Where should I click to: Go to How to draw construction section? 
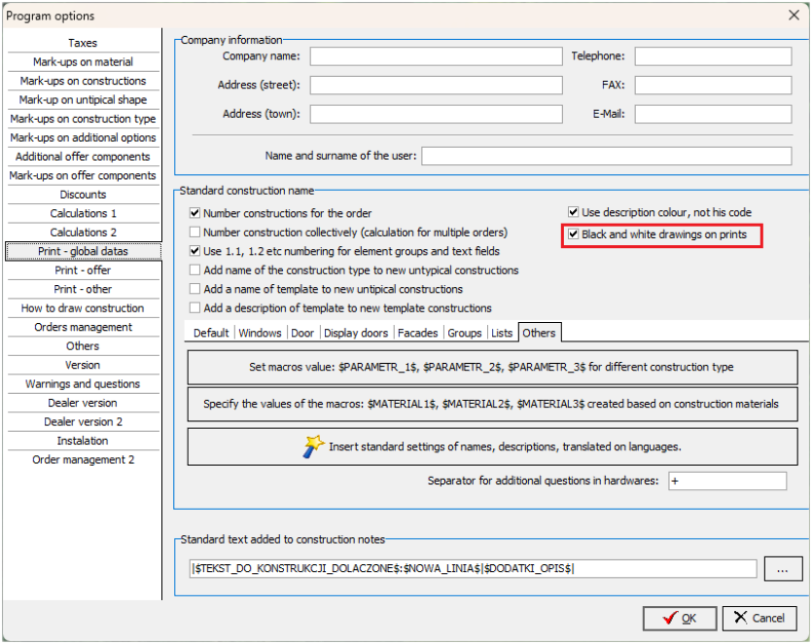coord(83,308)
